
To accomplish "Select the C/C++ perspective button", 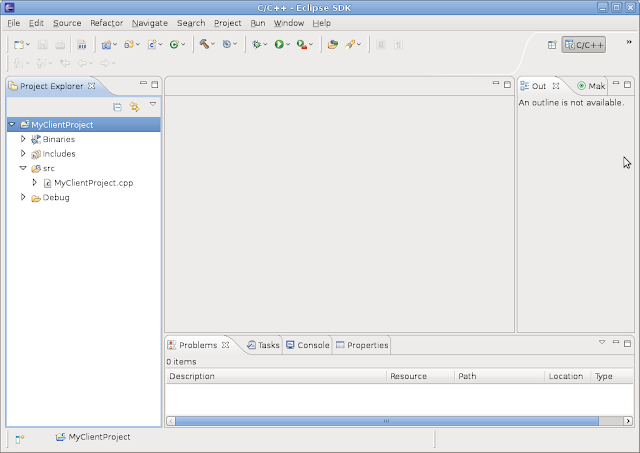I will click(x=584, y=45).
